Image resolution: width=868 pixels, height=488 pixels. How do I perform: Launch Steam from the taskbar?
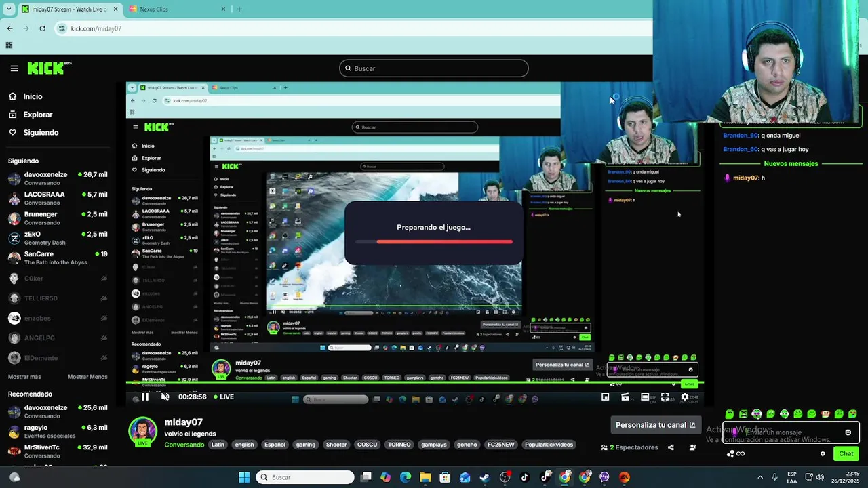[485, 477]
